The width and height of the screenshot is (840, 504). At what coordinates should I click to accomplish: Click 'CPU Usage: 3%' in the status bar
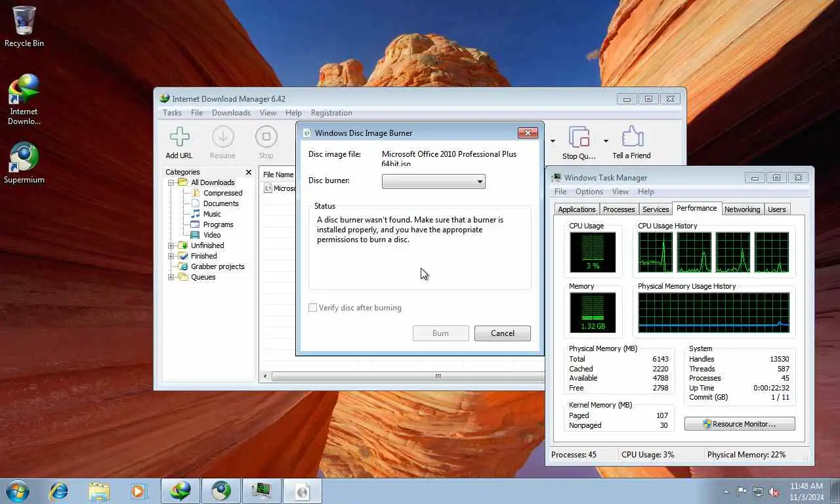[648, 455]
